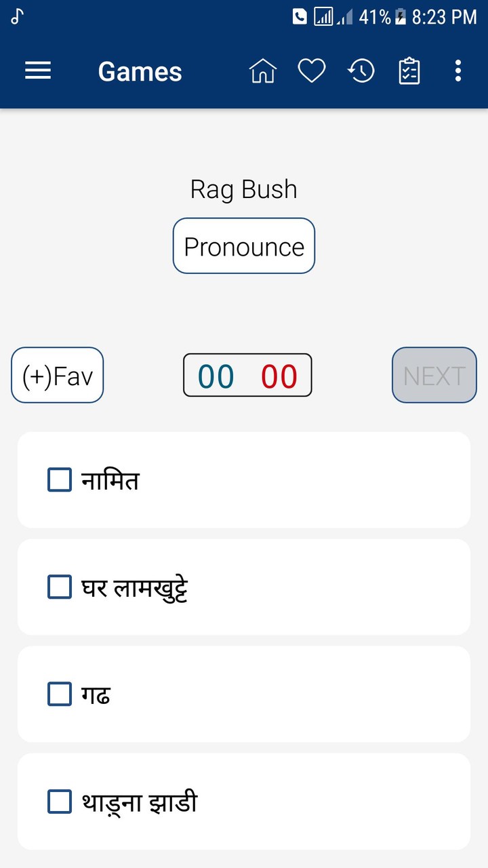Check the घर लामखुट्टे answer checkbox
Screen dimensions: 488x868
(60, 587)
